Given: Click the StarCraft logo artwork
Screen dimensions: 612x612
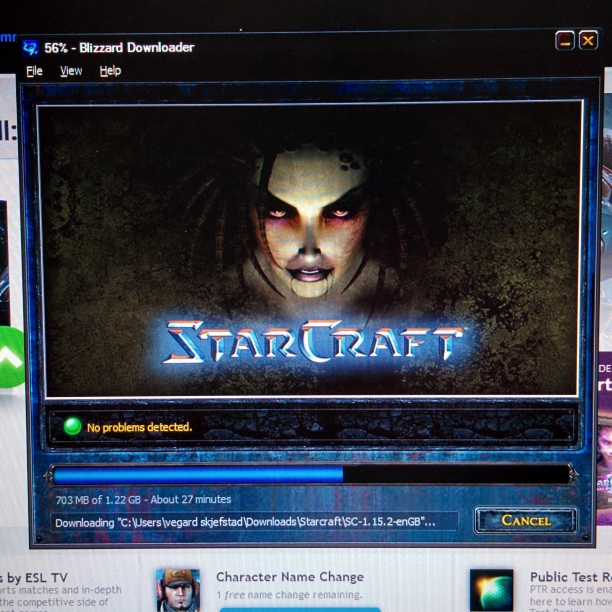Looking at the screenshot, I should (x=314, y=341).
